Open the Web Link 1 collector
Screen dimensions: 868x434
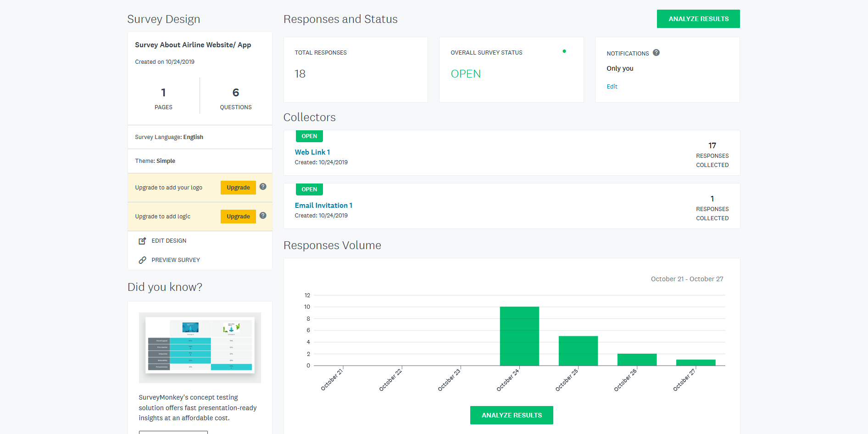(312, 152)
